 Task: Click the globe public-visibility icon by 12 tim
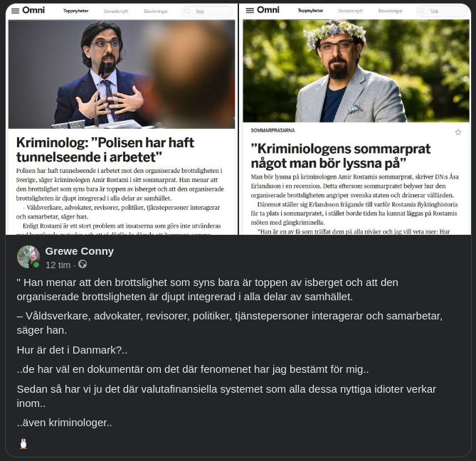tap(83, 265)
